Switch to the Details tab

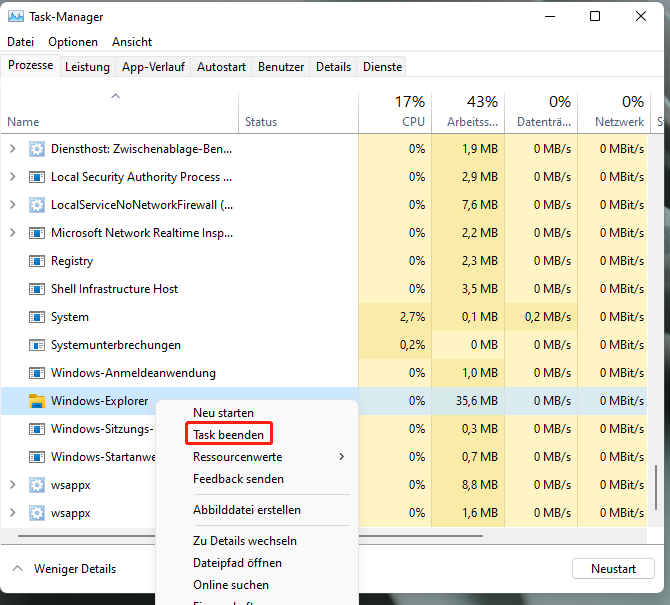tap(333, 67)
